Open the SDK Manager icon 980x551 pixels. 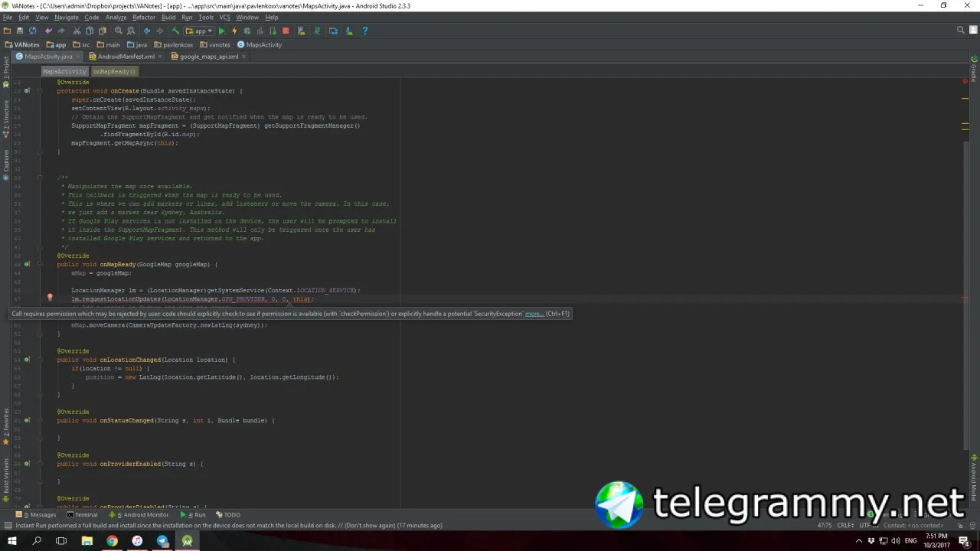point(348,31)
